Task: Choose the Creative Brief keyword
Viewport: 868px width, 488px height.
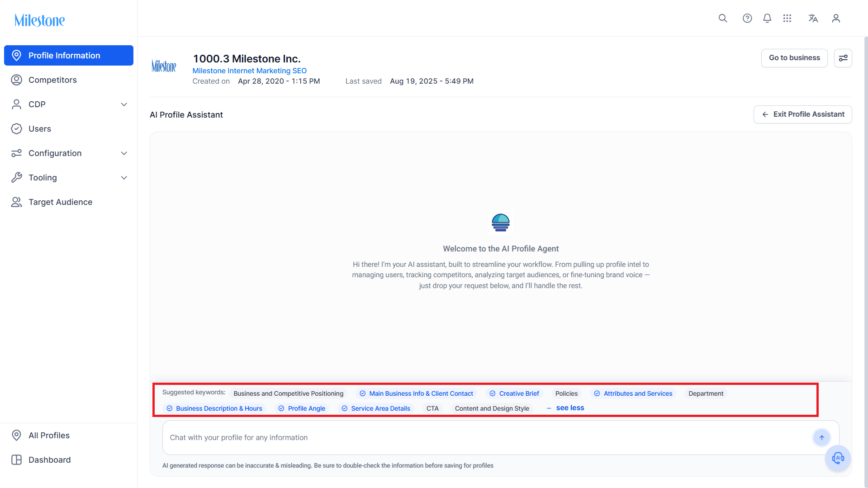Action: (515, 393)
